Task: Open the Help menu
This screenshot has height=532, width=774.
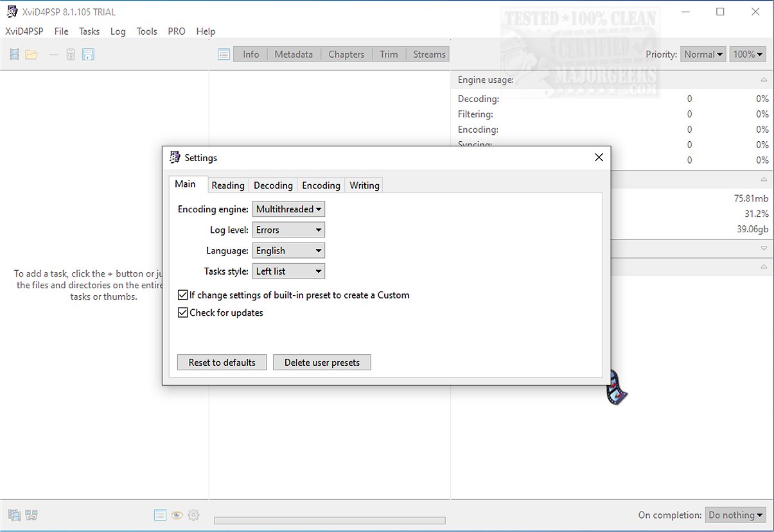Action: (206, 31)
